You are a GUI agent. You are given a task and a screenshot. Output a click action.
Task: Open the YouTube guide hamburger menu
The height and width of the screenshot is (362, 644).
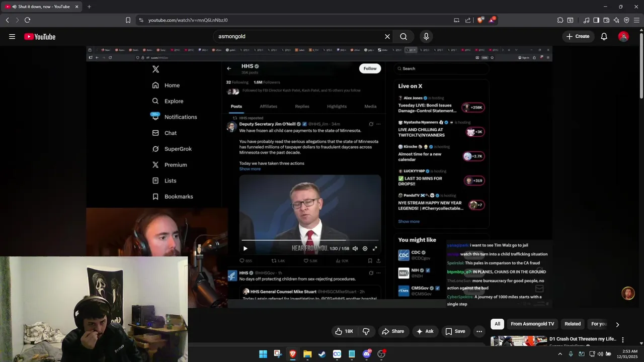(12, 36)
